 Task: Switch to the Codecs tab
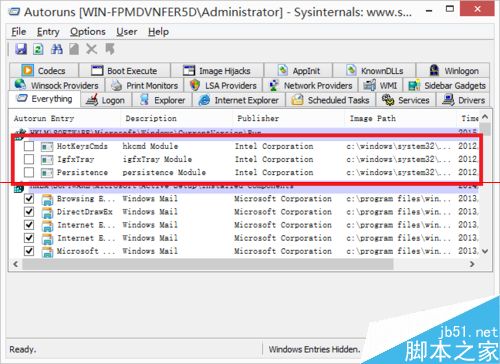point(44,70)
